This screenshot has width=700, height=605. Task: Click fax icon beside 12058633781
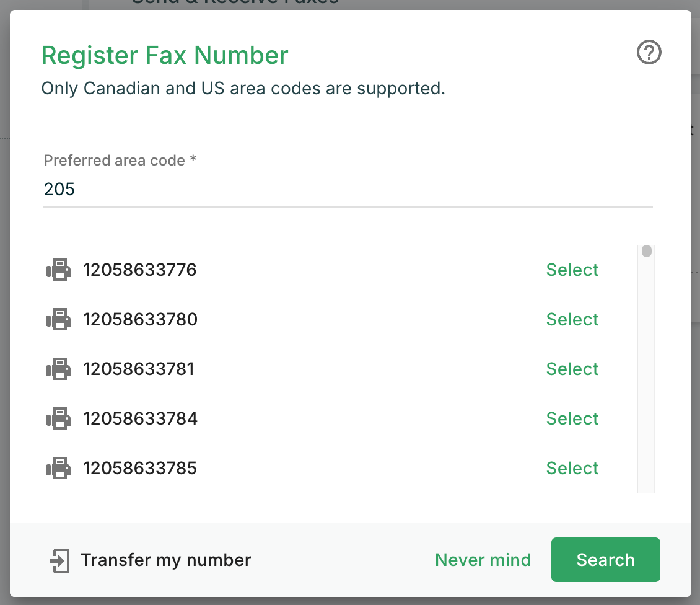coord(59,369)
